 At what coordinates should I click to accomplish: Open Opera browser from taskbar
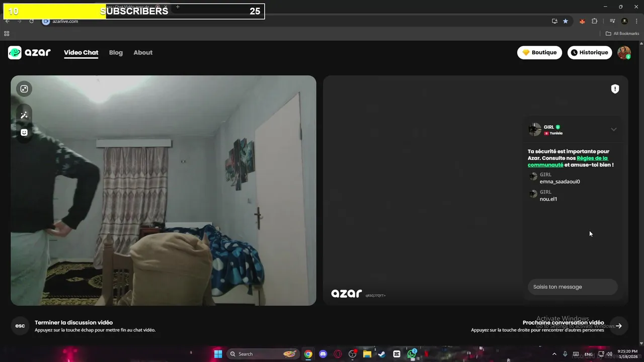click(338, 354)
